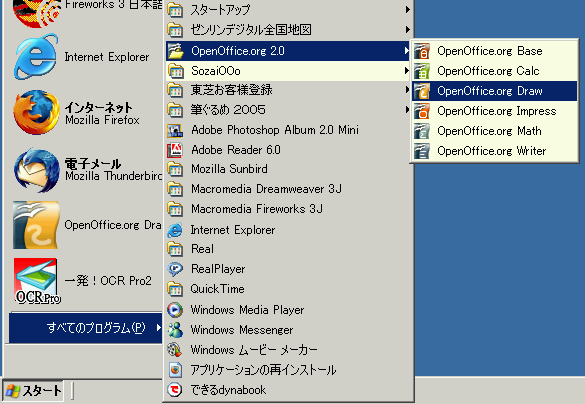Click the ゼンリンデジタル全国地図 label

point(251,29)
